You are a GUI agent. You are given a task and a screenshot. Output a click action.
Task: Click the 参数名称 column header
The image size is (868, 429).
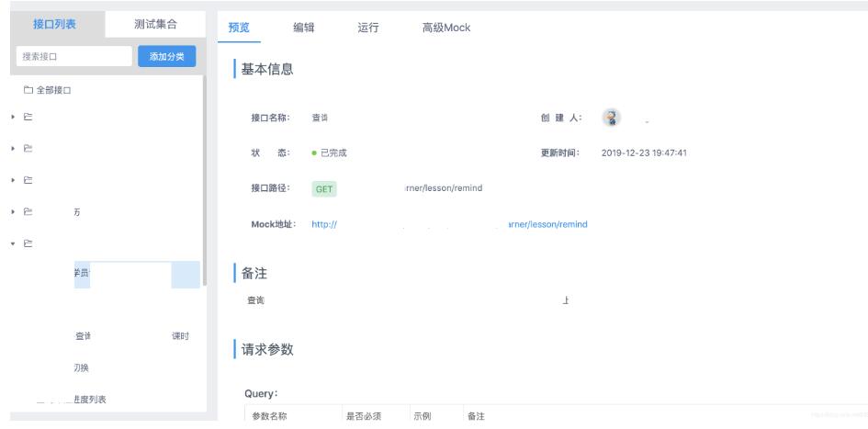click(270, 416)
